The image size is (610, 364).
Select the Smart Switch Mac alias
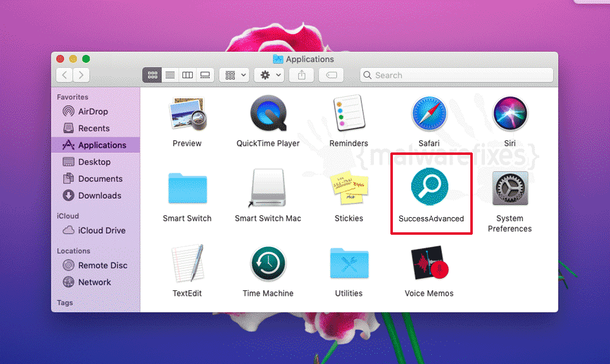point(268,188)
